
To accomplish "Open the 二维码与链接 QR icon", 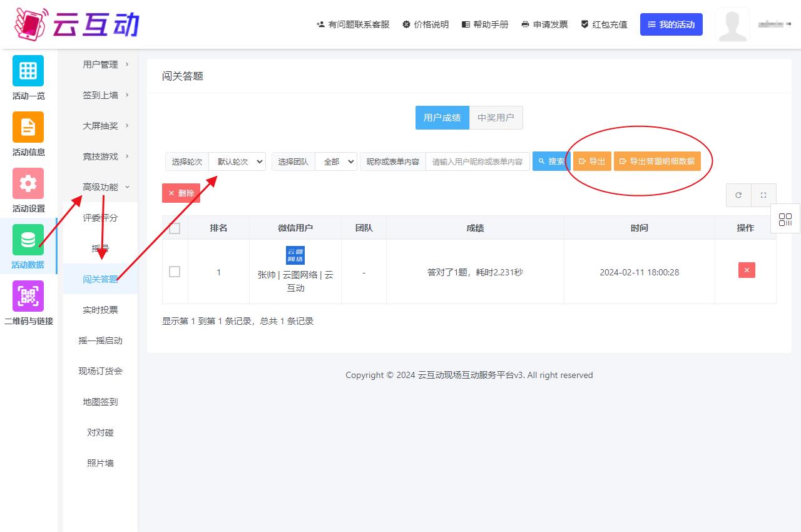I will click(x=28, y=296).
